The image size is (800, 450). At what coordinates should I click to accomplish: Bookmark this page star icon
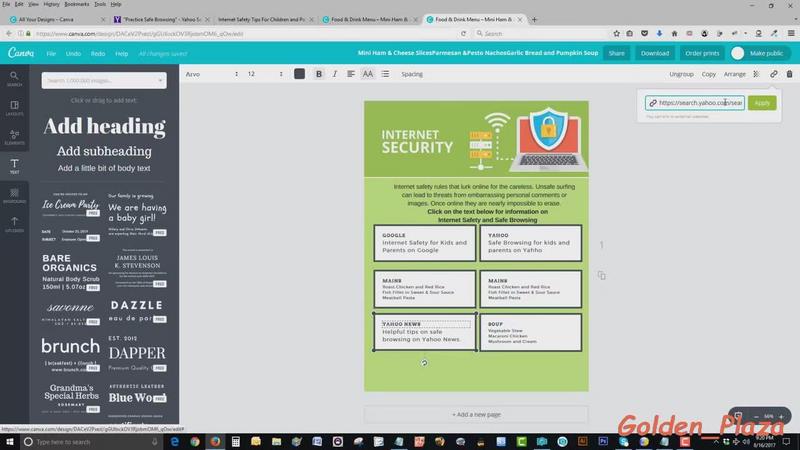[616, 34]
